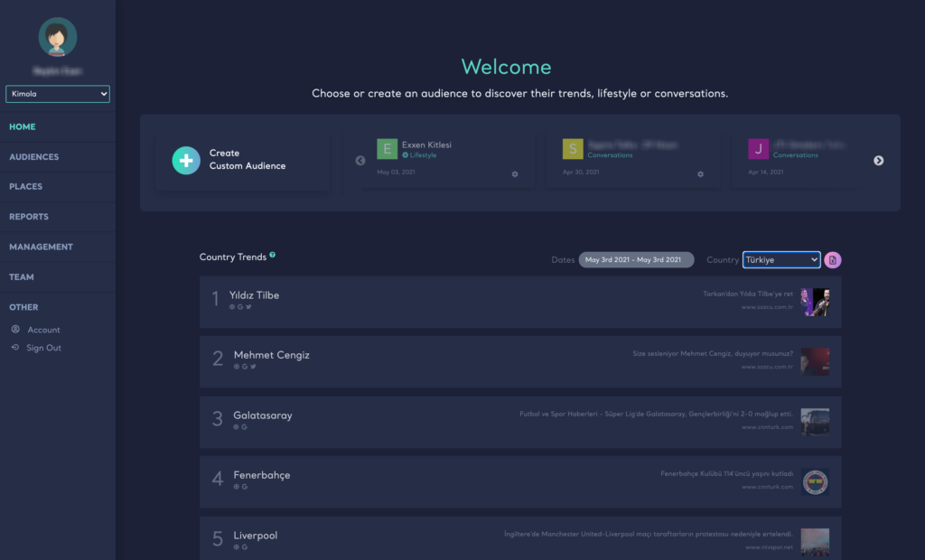Open the Fenerbahçe logo thumbnail
Image resolution: width=925 pixels, height=560 pixels.
tap(815, 482)
